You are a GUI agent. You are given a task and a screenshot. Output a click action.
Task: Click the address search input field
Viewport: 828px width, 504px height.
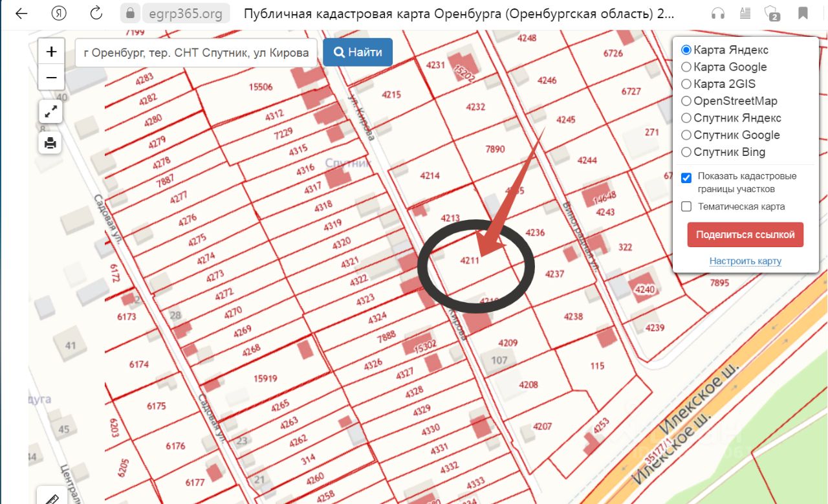click(196, 52)
